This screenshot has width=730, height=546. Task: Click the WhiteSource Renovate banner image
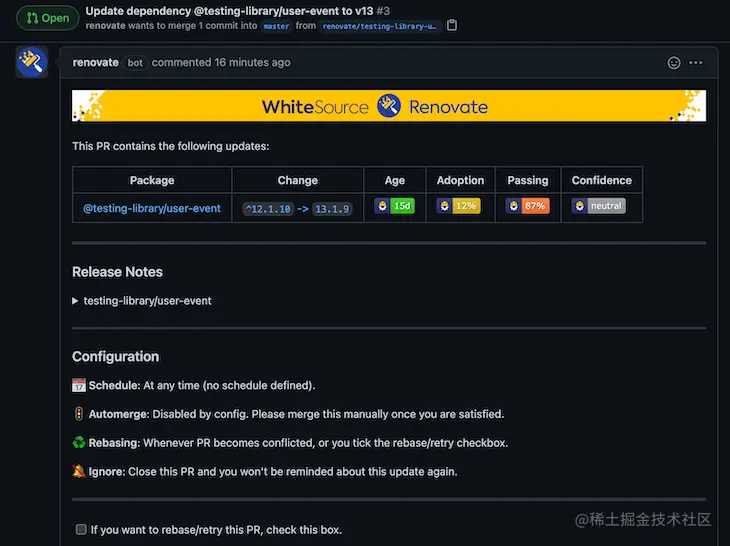(x=389, y=106)
